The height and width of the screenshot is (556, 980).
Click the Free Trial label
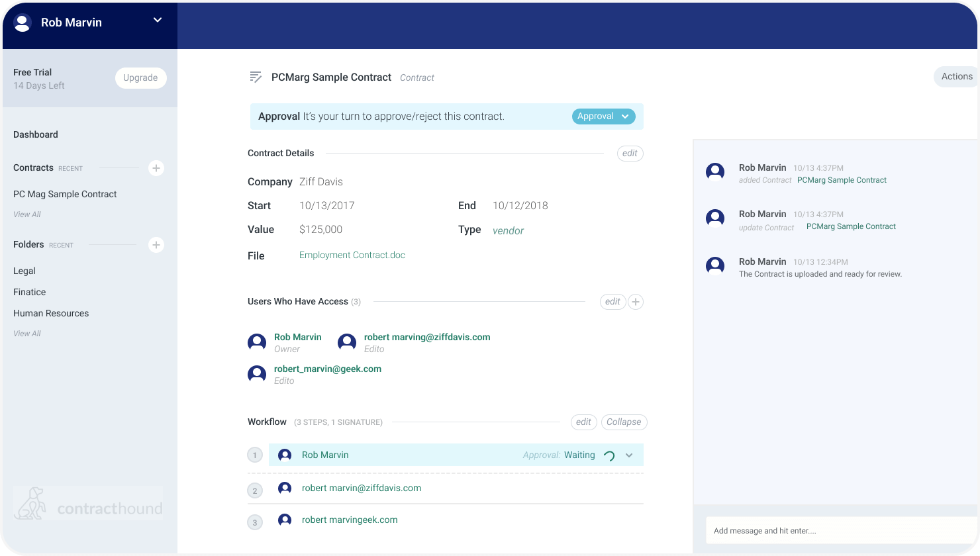[32, 72]
